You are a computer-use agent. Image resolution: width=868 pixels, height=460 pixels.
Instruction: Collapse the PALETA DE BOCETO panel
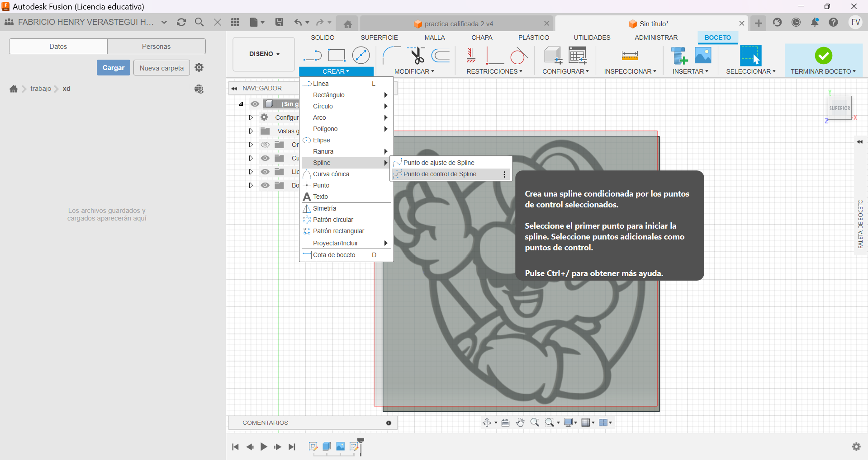point(859,142)
